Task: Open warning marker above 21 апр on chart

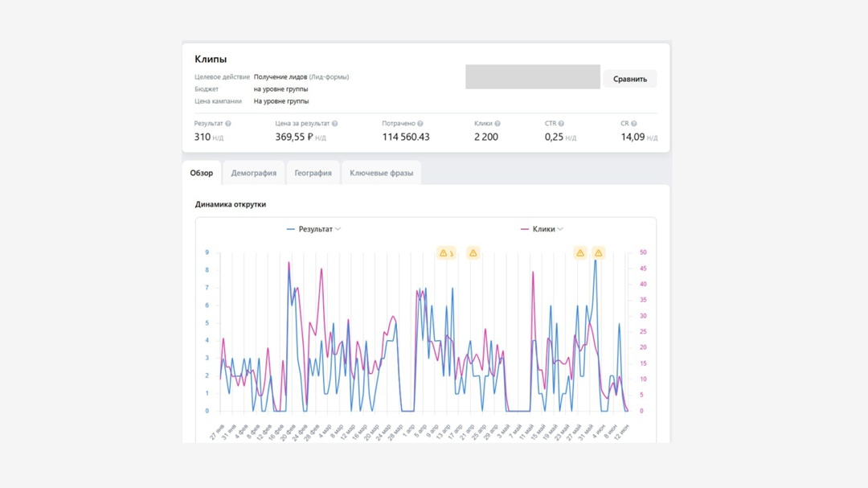Action: [x=473, y=253]
